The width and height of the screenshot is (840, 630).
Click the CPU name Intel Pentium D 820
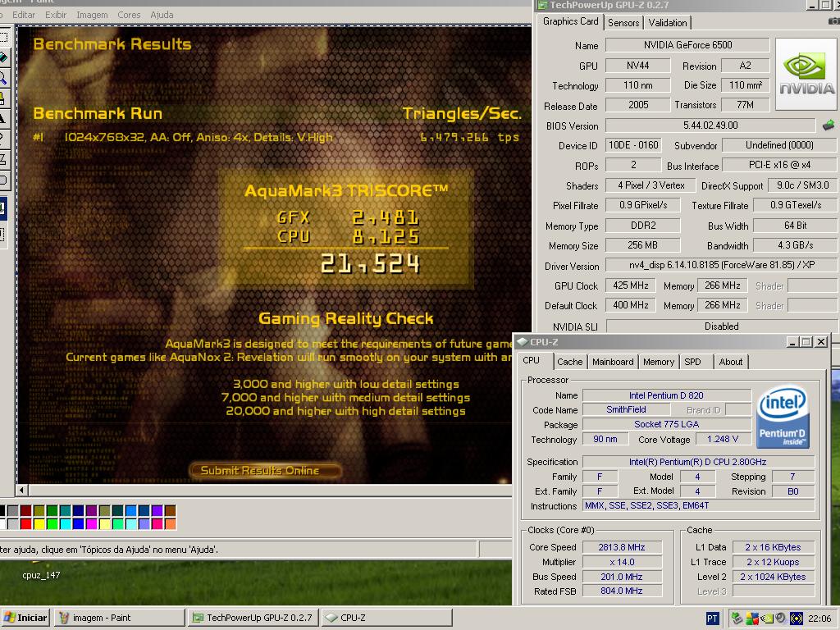pos(666,395)
